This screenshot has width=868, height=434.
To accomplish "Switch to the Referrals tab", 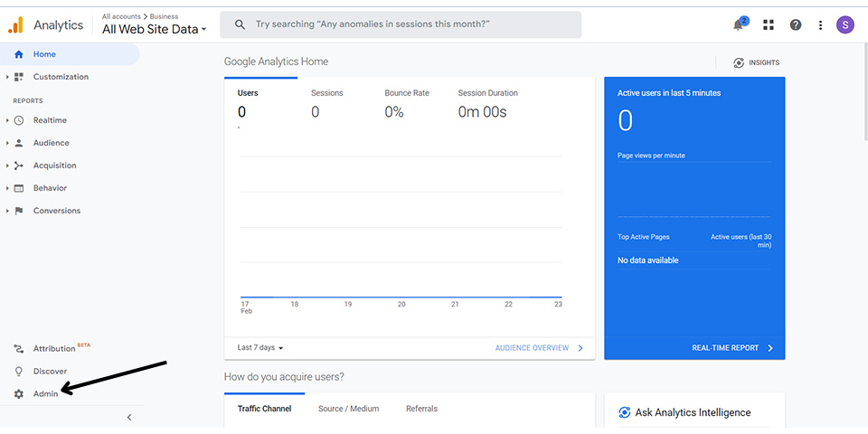I will click(x=422, y=409).
